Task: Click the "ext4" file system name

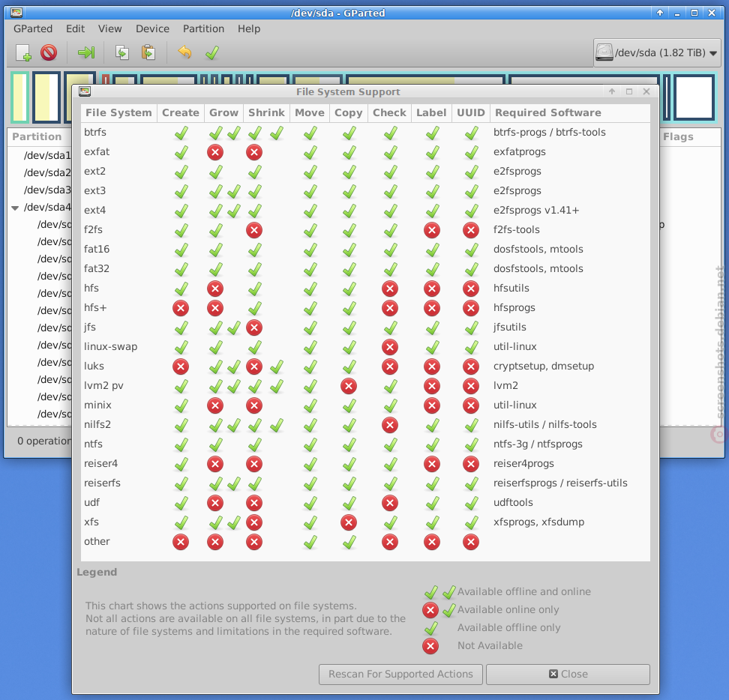Action: point(94,211)
